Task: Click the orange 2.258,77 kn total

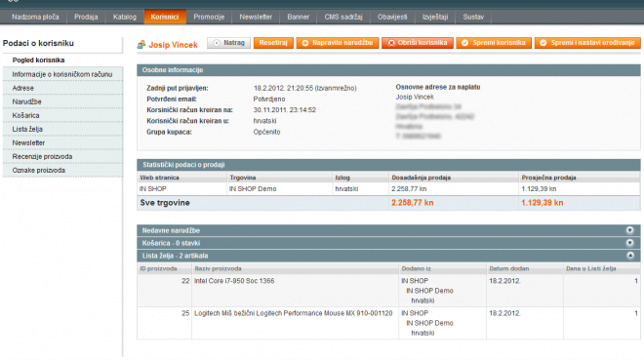Action: (x=412, y=203)
